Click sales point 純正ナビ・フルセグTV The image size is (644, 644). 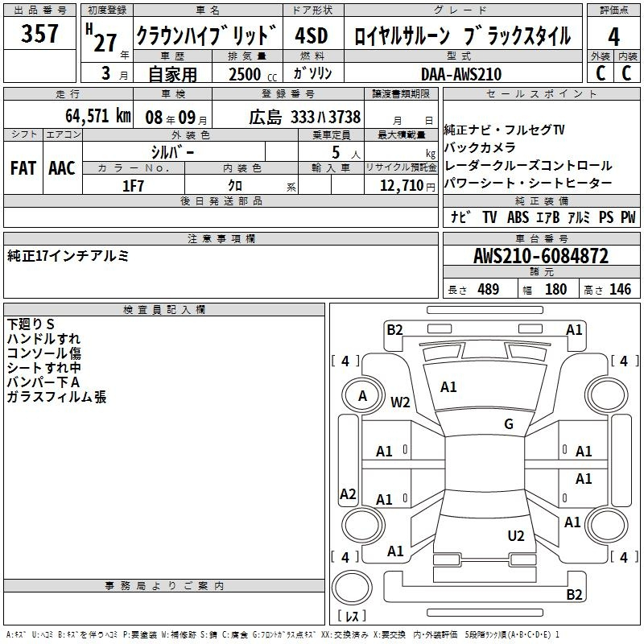[505, 130]
